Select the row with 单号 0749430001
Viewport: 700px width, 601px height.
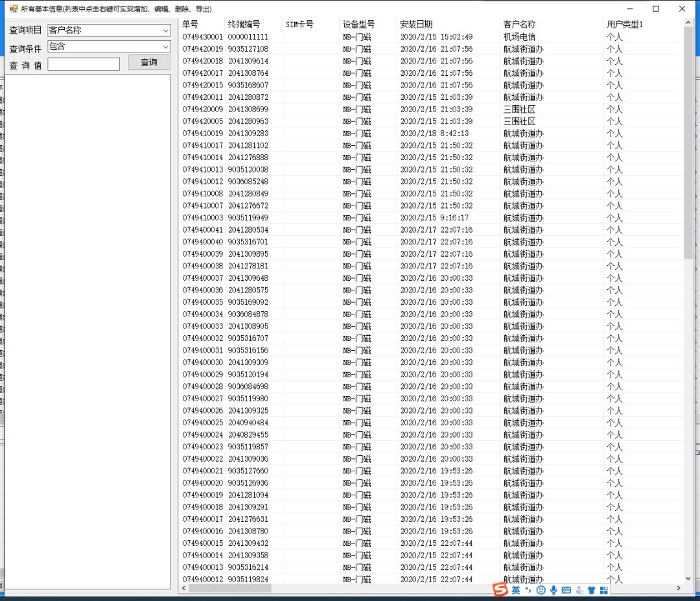tap(202, 37)
